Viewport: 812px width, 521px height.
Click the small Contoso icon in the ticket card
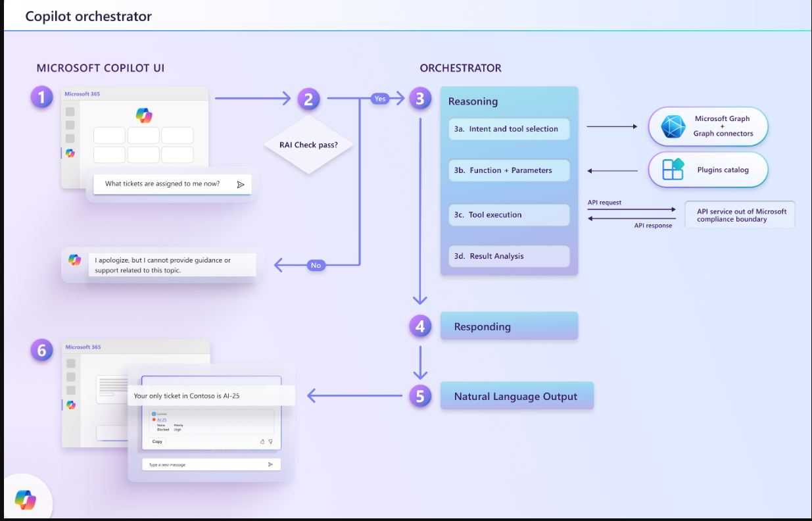[154, 414]
